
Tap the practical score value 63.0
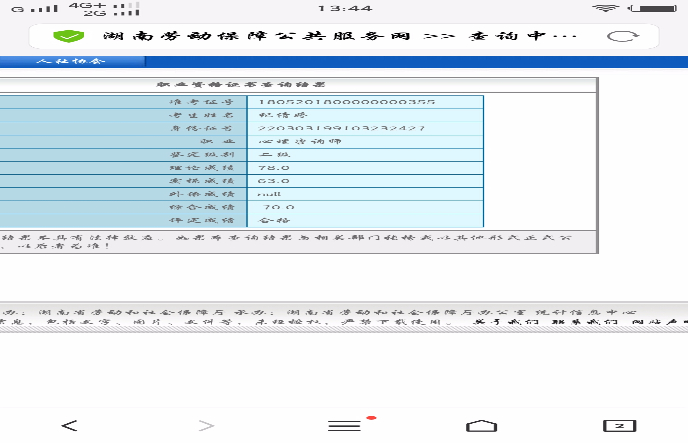[275, 180]
